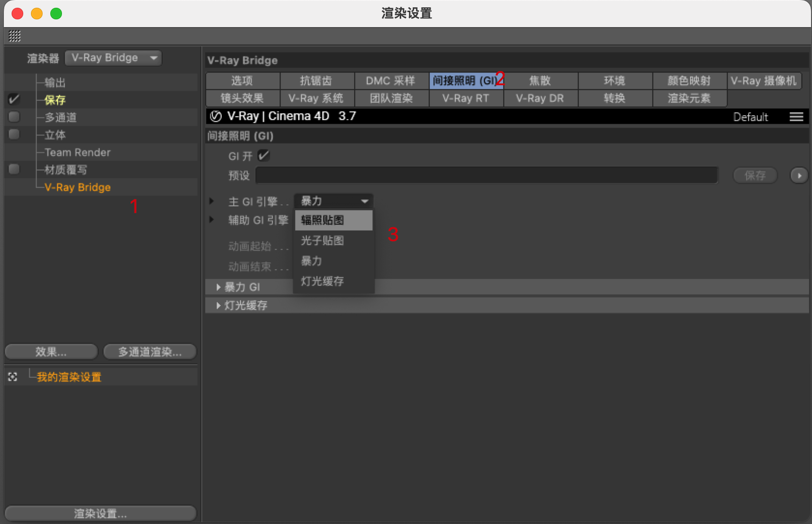
Task: Switch to the V-Ray 摄像机 tab
Action: [x=764, y=81]
